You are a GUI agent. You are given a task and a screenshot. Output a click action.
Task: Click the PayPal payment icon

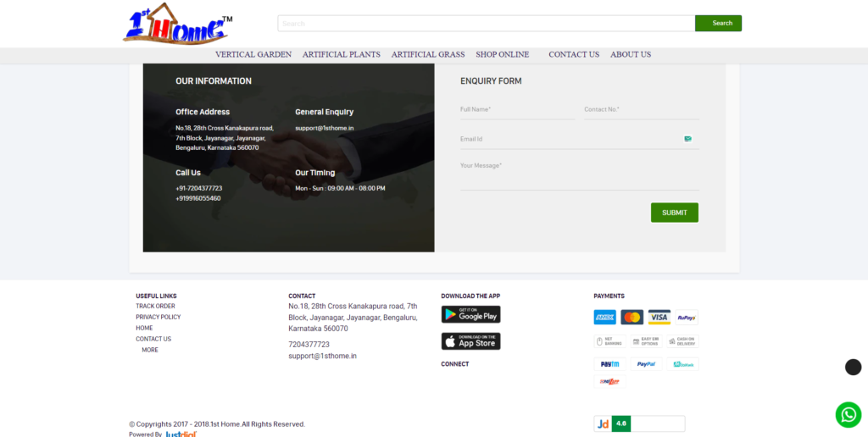coord(646,364)
